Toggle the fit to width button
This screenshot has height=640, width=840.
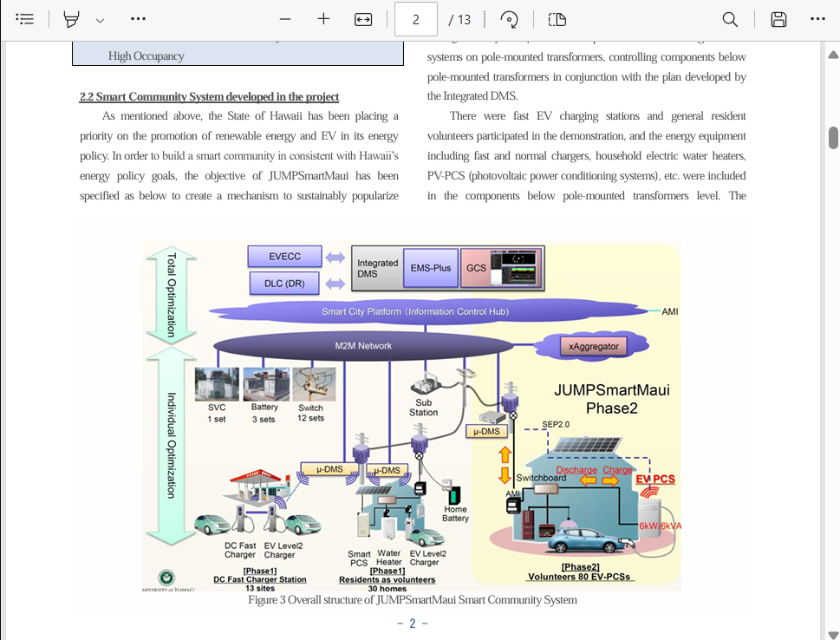[x=363, y=19]
